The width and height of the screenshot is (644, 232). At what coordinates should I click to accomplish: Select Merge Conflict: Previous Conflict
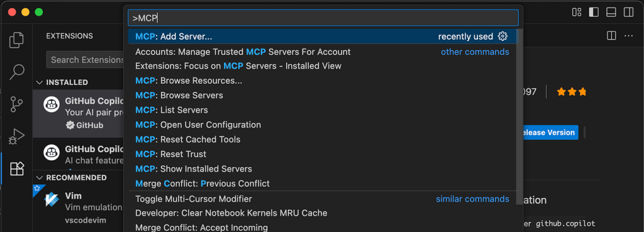[323, 183]
